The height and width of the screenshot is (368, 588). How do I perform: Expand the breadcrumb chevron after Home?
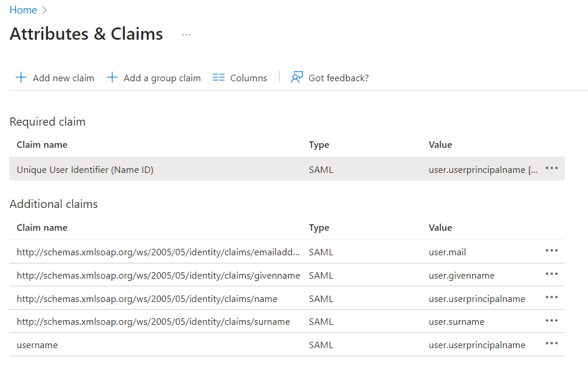click(43, 10)
